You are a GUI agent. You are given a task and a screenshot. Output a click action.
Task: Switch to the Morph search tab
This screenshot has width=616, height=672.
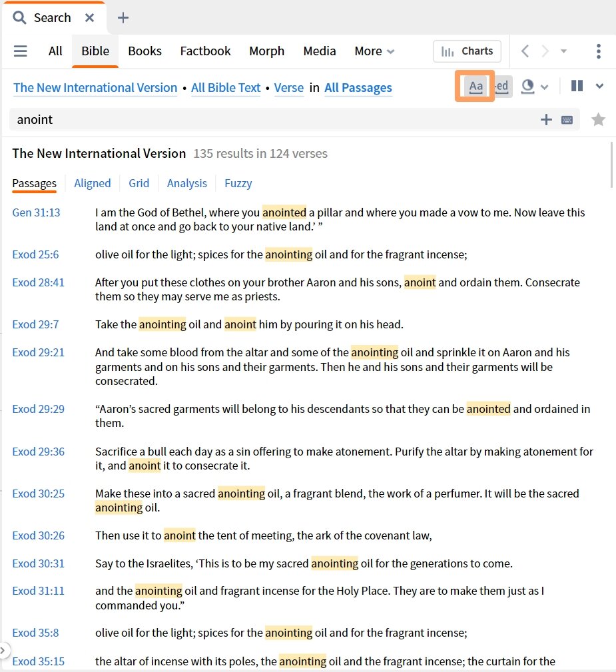(266, 51)
